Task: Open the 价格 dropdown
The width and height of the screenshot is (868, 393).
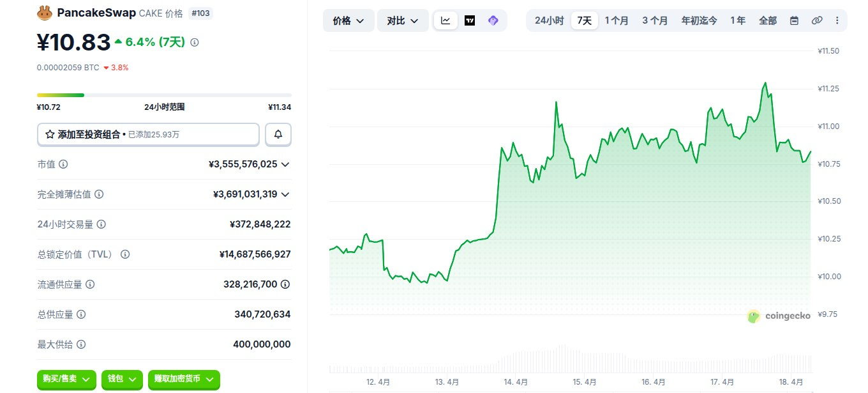Action: 348,20
